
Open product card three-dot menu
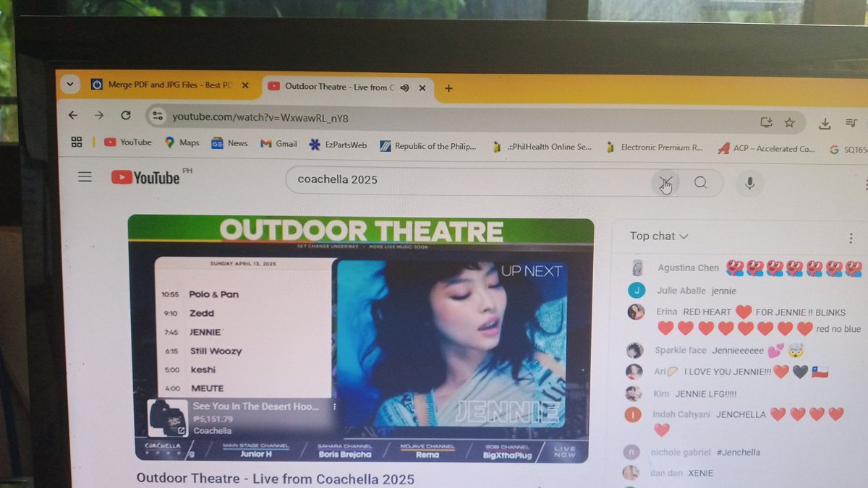coord(334,407)
